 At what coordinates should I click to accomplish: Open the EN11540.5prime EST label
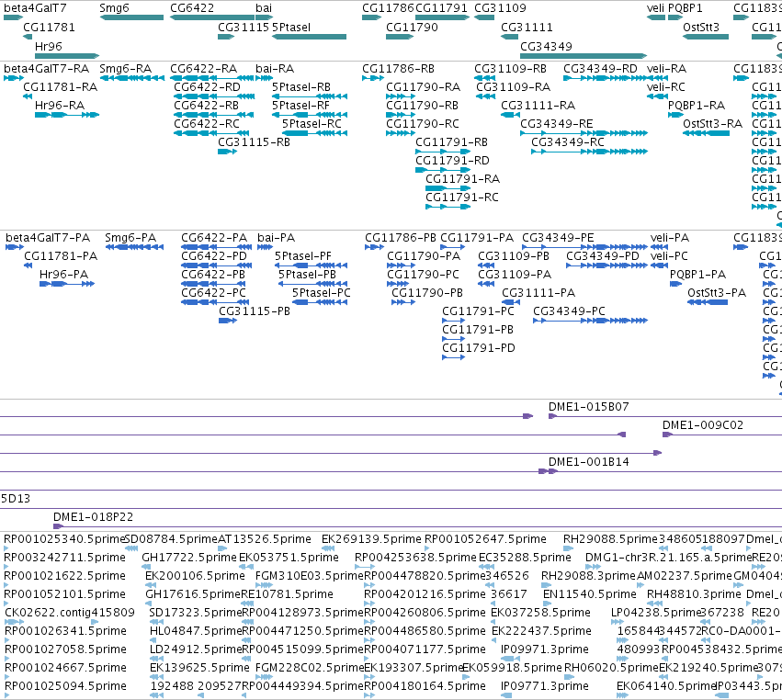pos(590,593)
